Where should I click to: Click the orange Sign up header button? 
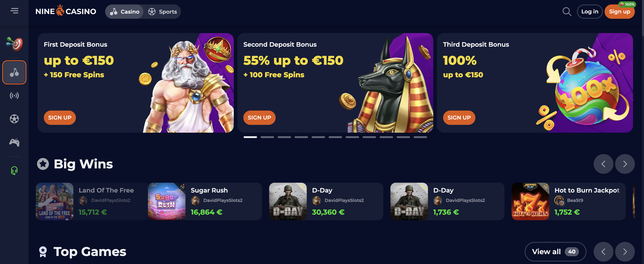pos(619,11)
